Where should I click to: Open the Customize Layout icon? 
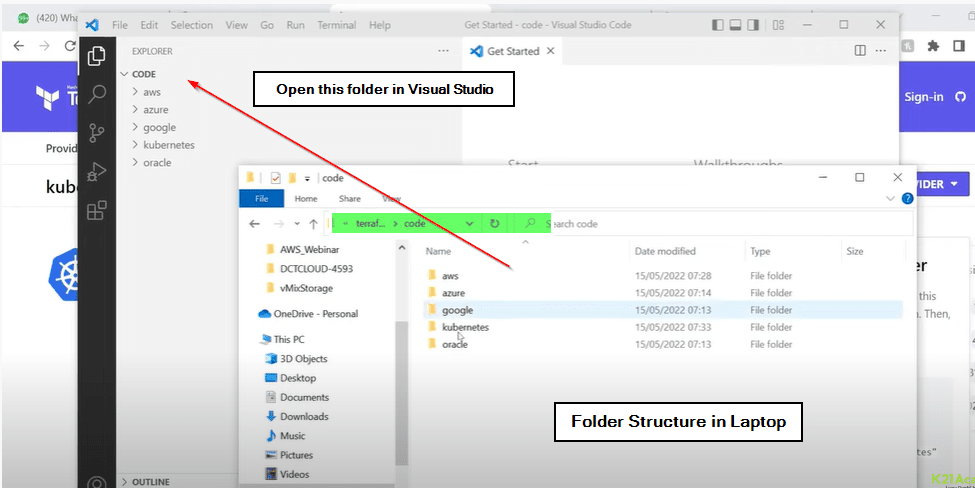click(778, 25)
